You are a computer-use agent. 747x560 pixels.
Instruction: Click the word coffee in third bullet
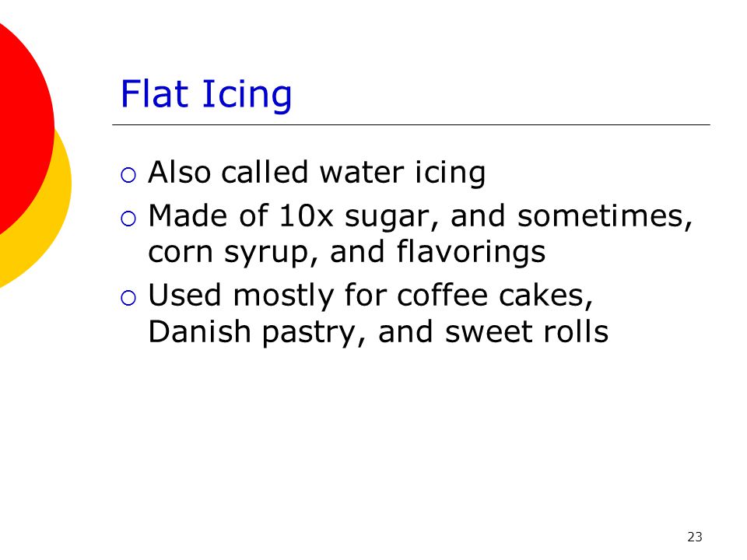(x=442, y=295)
